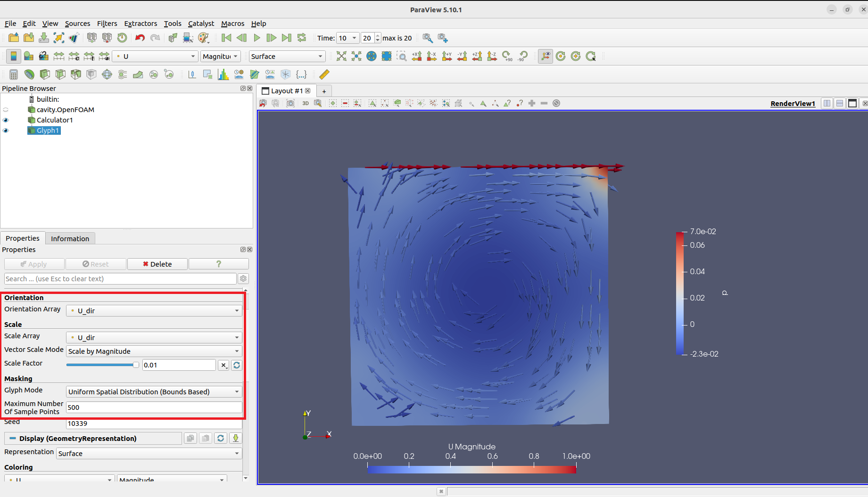Click the Delete button

tap(157, 264)
